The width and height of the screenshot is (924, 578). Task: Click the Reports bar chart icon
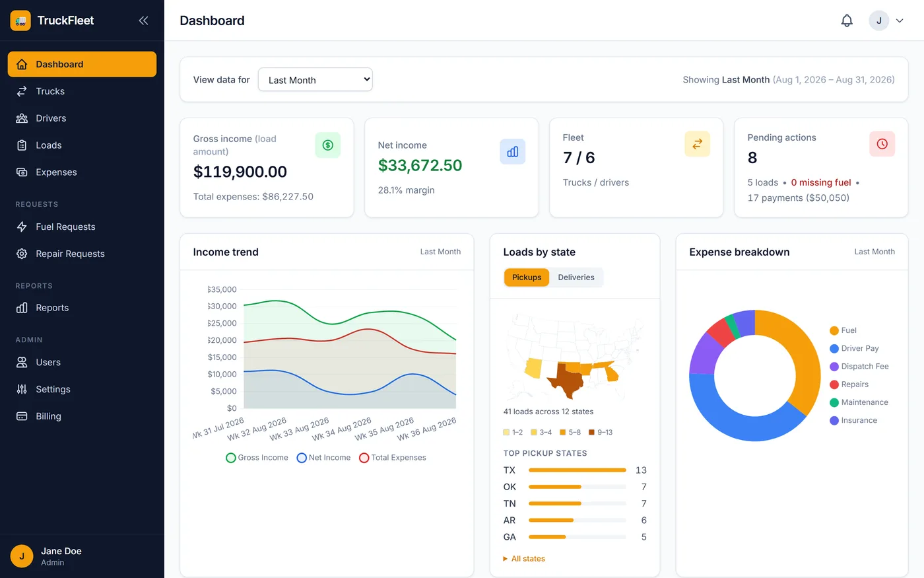tap(22, 308)
